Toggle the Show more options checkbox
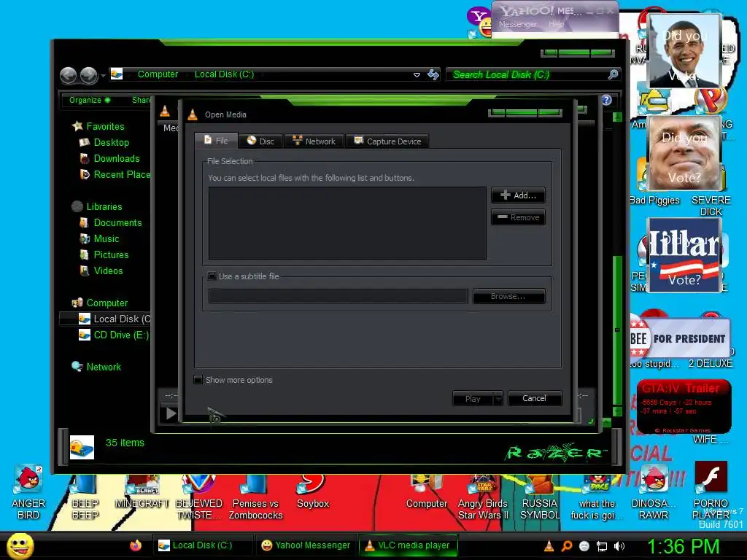 point(198,379)
